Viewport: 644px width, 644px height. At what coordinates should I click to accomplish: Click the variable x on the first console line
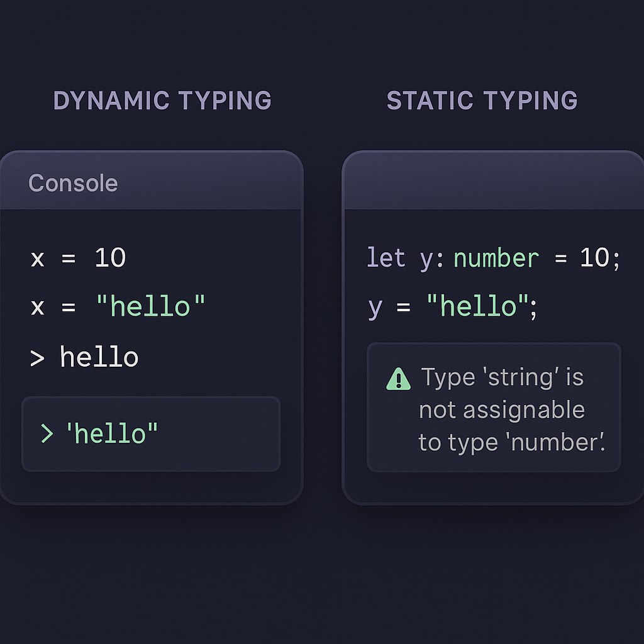38,258
